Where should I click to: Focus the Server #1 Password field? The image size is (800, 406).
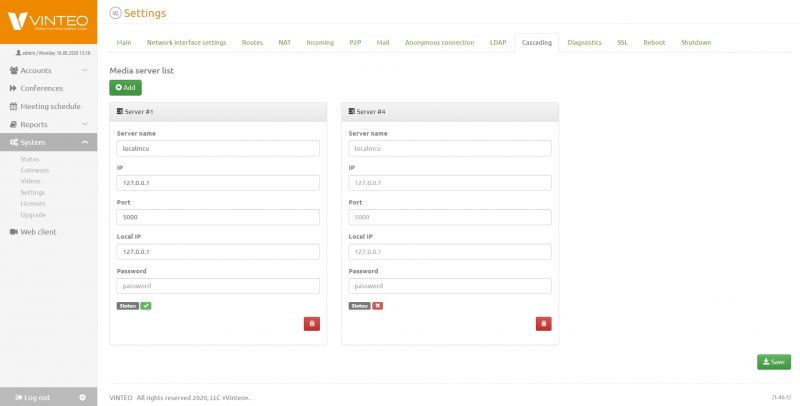(x=217, y=286)
